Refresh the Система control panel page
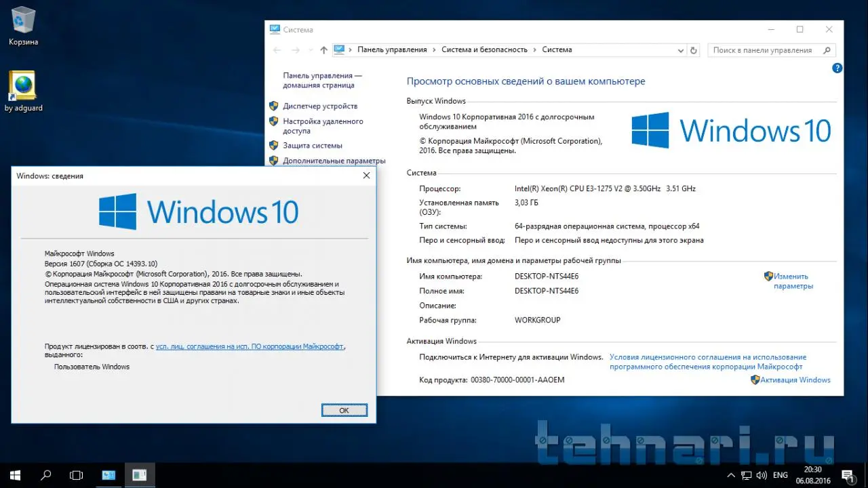The width and height of the screenshot is (868, 488). click(x=693, y=50)
